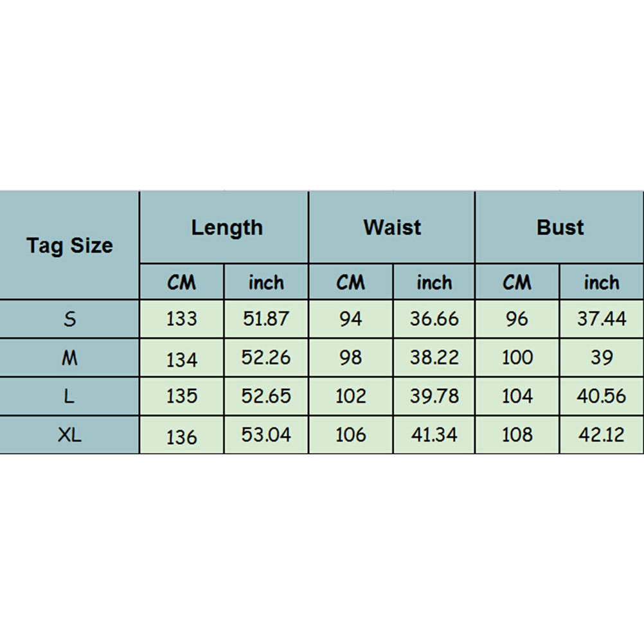Click the 42.12 bust inch cell

click(x=602, y=435)
